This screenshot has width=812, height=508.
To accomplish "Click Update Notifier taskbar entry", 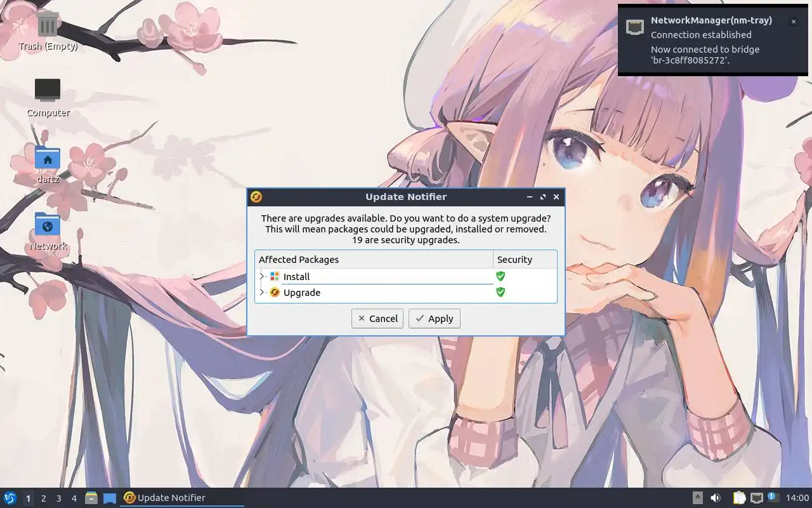I will click(x=182, y=498).
